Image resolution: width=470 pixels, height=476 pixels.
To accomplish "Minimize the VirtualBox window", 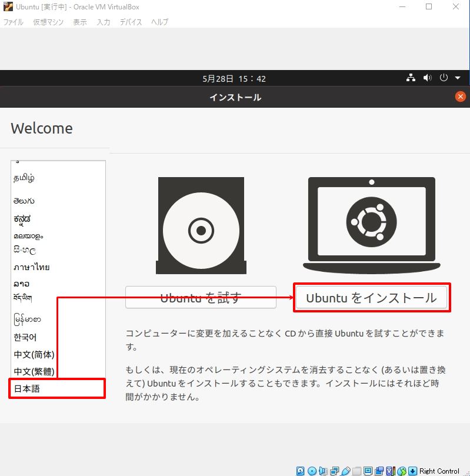I will [402, 6].
